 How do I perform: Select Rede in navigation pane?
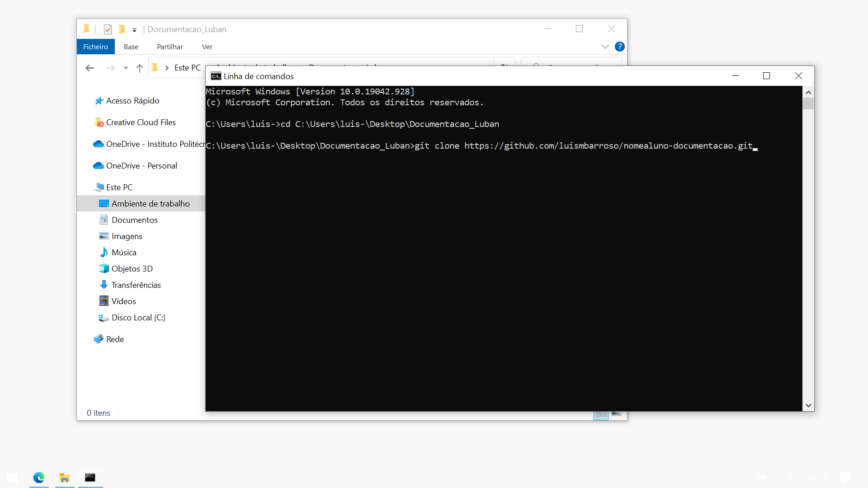pos(115,339)
